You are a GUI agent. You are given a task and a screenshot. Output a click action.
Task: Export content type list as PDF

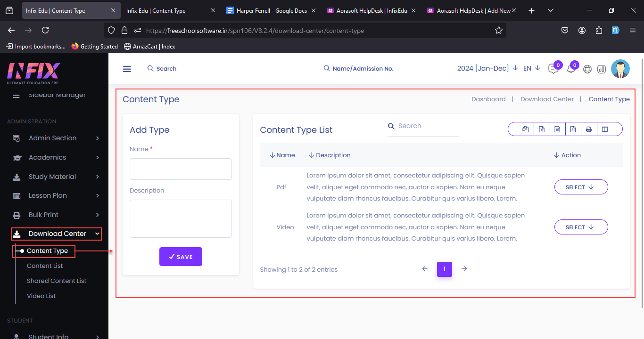(x=573, y=129)
